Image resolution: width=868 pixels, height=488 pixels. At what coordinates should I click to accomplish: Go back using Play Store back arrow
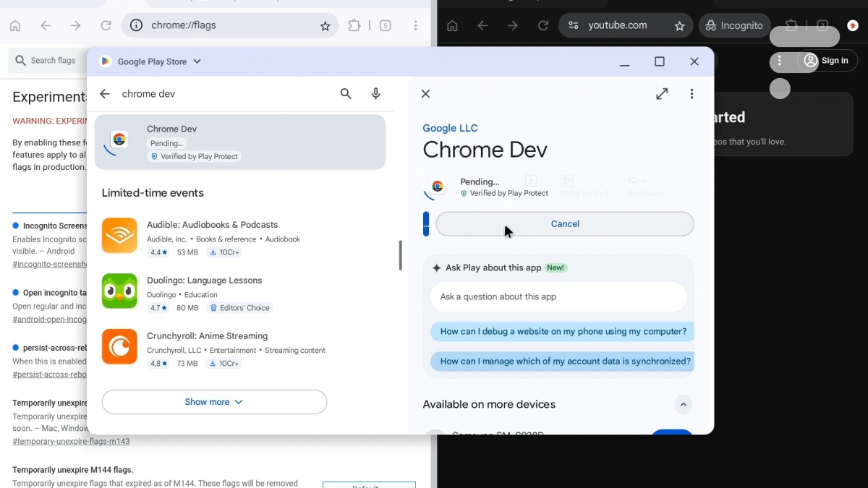(105, 94)
